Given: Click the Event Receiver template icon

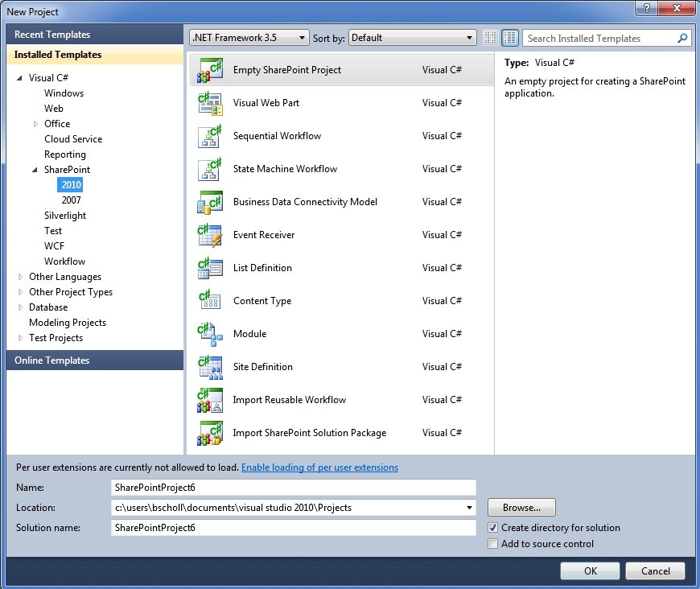Looking at the screenshot, I should (210, 235).
